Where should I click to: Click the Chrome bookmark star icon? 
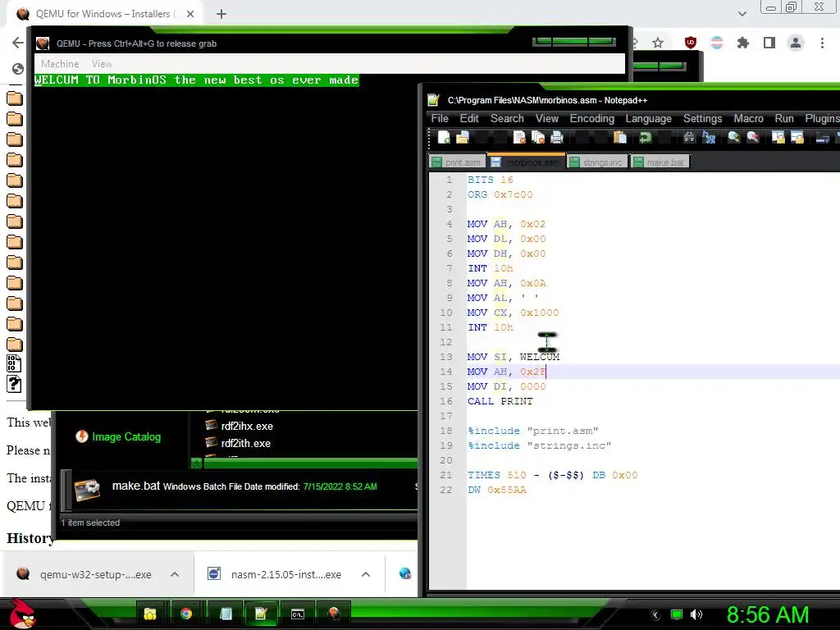(x=658, y=43)
